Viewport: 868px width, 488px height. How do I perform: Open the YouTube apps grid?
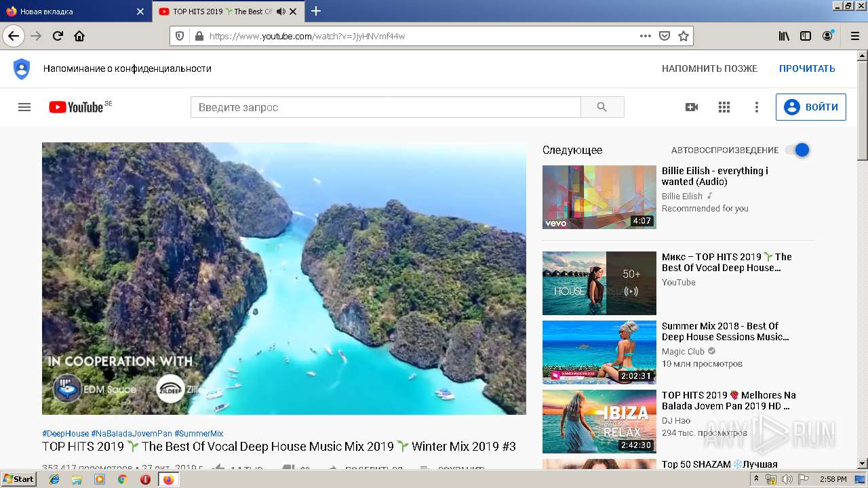click(x=724, y=107)
